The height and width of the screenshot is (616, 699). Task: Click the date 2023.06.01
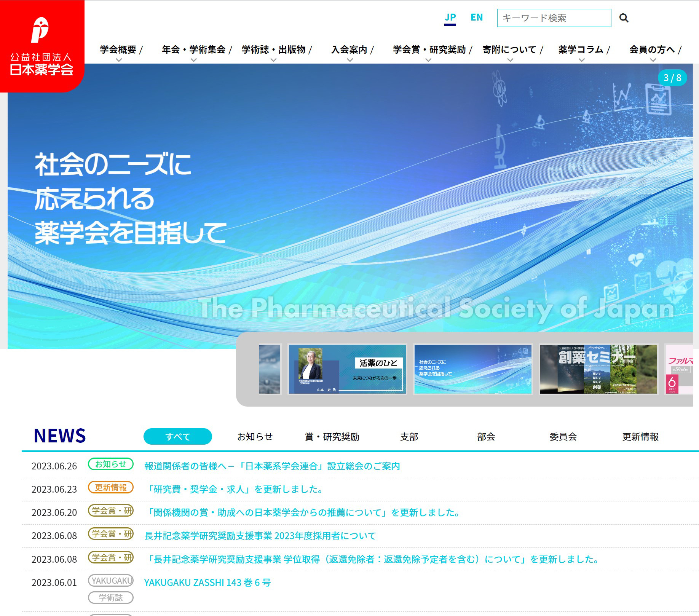(x=54, y=582)
